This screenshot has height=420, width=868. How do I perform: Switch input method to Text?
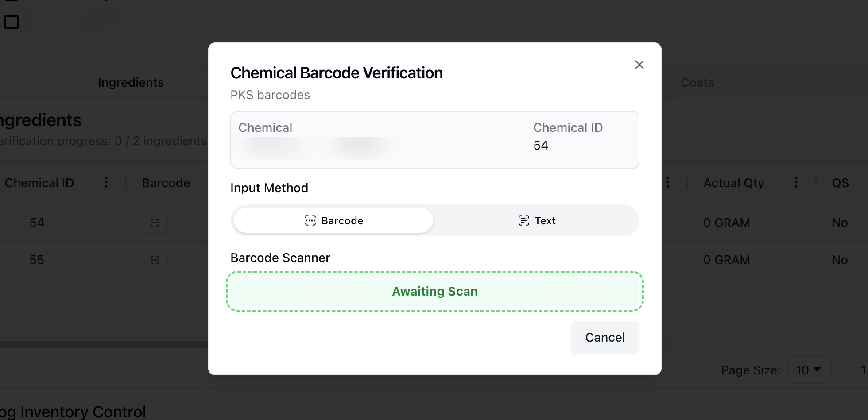[x=536, y=220]
